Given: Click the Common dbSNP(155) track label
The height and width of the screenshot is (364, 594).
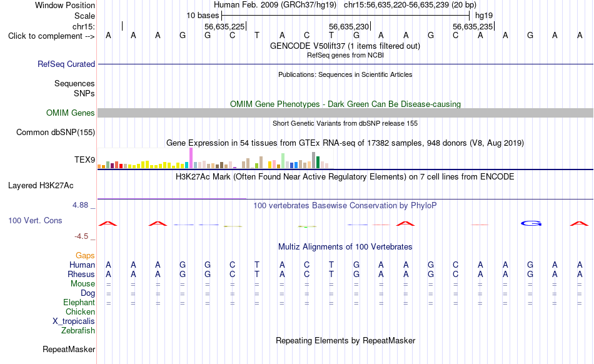Looking at the screenshot, I should click(x=55, y=132).
